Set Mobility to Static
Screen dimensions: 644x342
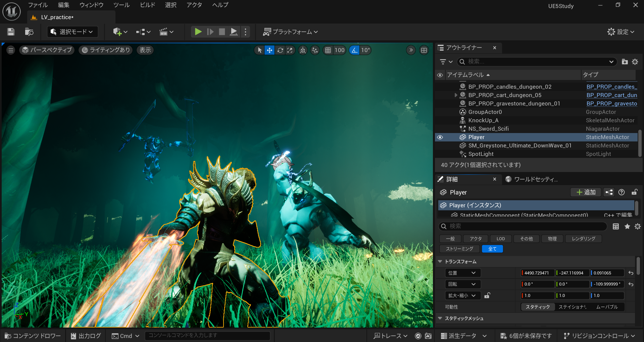[x=538, y=307]
